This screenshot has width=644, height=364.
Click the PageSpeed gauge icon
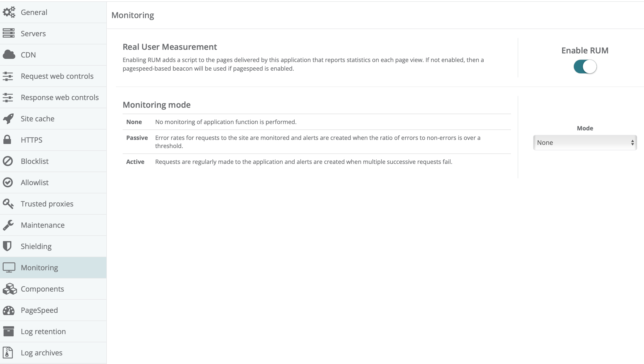[x=9, y=310]
